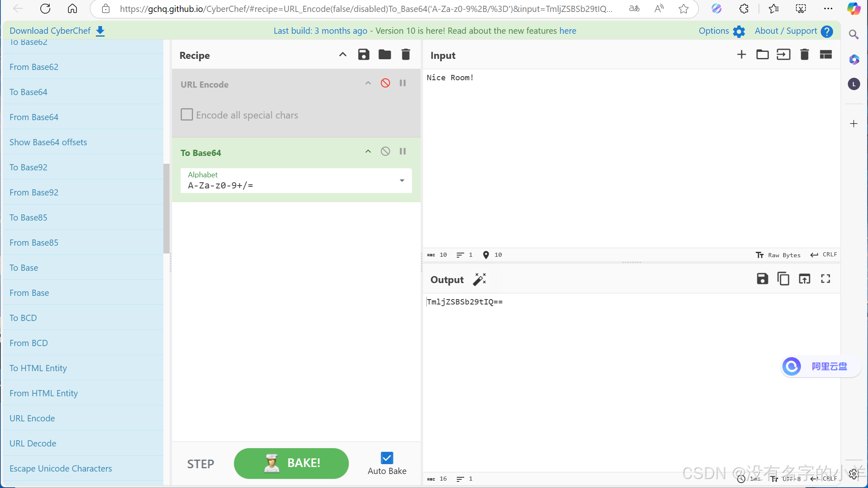868x488 pixels.
Task: Choose URL Decode from the operations list
Action: [x=33, y=443]
